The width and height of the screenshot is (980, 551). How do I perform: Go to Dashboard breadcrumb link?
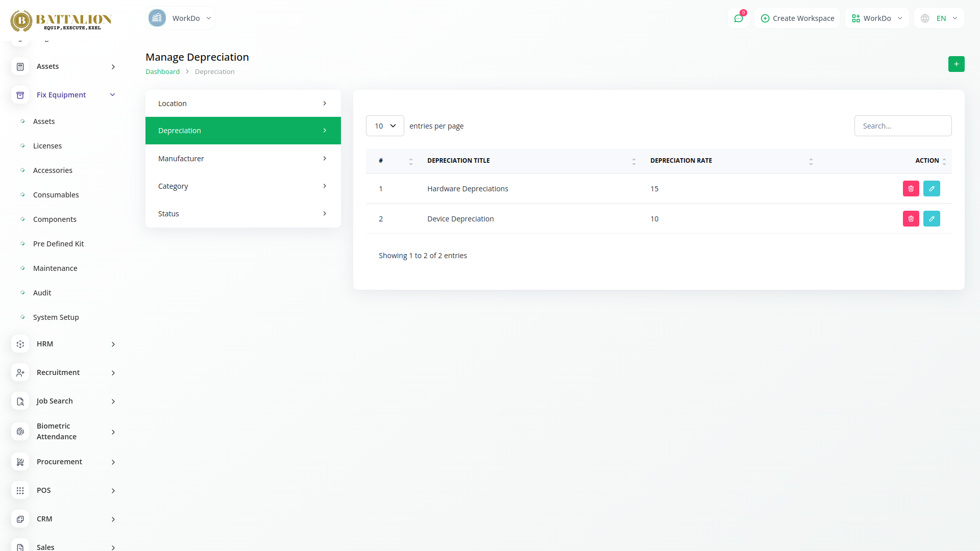(162, 72)
